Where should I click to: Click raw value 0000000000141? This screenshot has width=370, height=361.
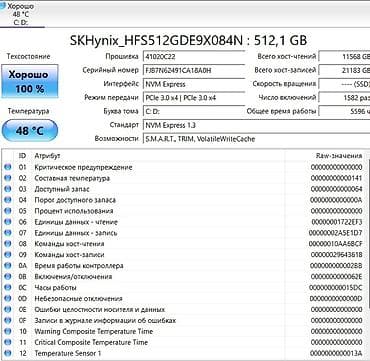coord(336,178)
